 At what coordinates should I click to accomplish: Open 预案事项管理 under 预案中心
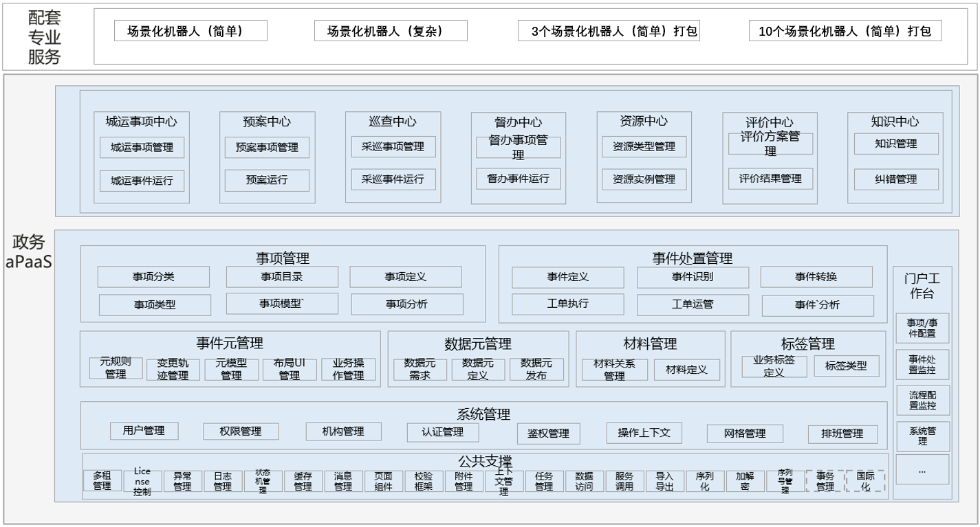click(267, 147)
